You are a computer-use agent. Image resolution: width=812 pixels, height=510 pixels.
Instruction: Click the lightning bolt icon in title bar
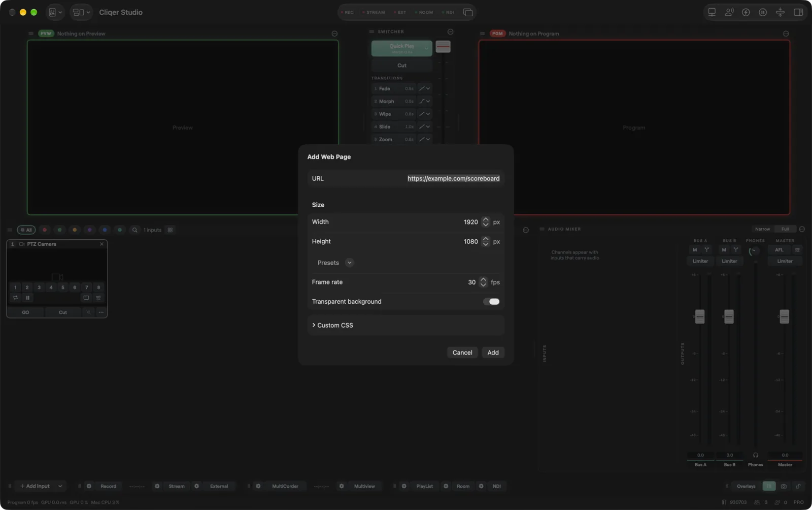tap(746, 12)
